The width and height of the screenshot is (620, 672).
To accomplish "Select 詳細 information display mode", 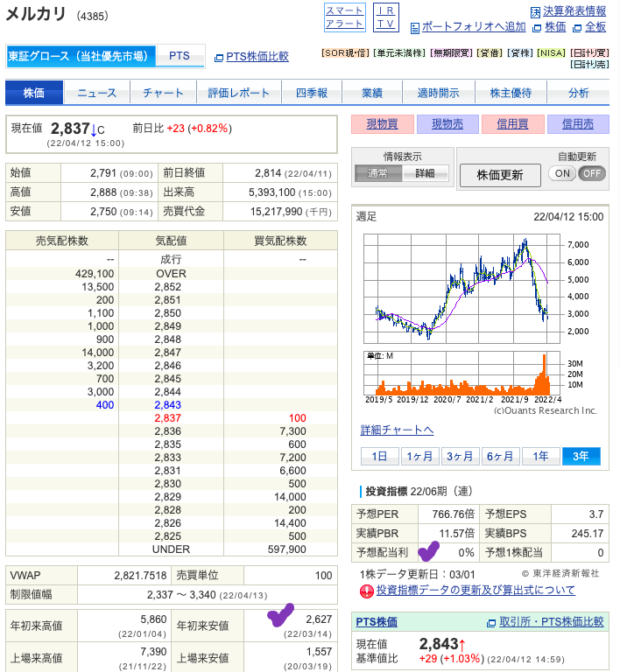I will [425, 173].
